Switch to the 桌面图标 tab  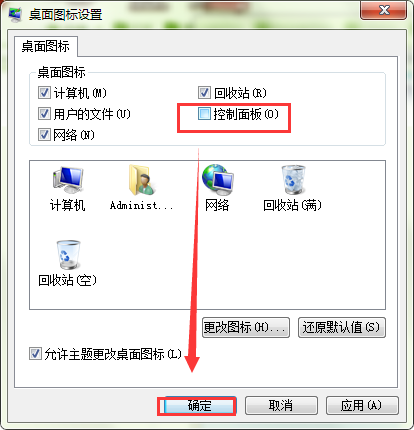46,46
